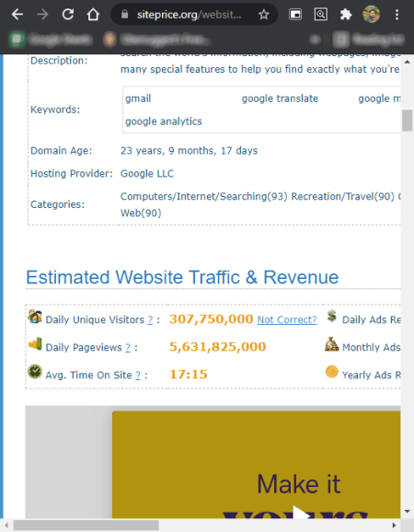The image size is (414, 532).
Task: Click the padlock site security icon
Action: 125,14
